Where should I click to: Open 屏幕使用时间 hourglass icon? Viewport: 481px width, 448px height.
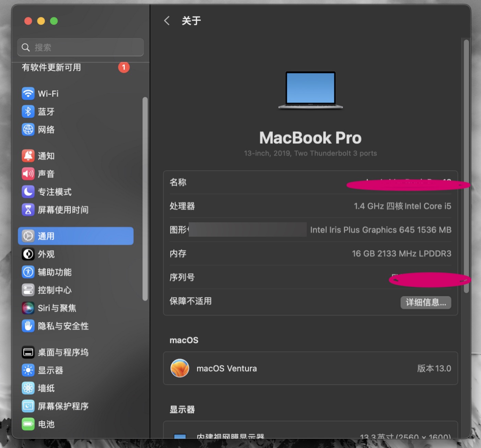click(x=28, y=210)
